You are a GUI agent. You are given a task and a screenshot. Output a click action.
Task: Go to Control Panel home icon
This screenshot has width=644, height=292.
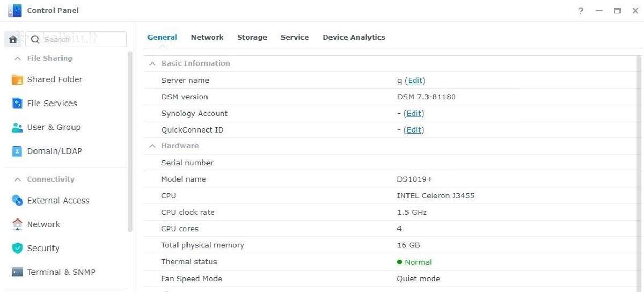tap(13, 39)
